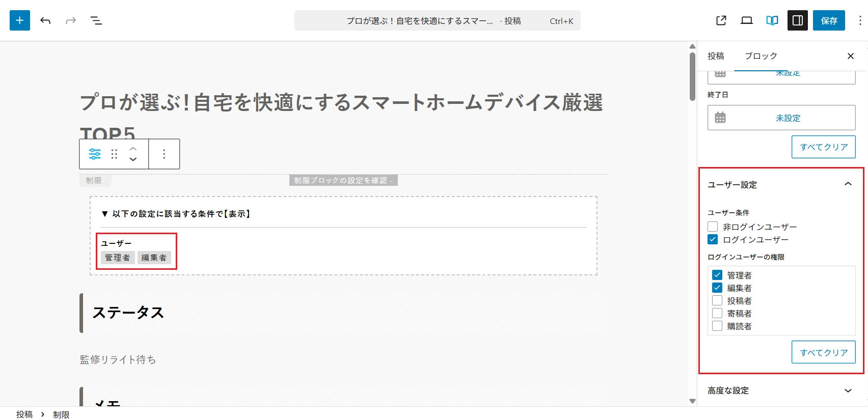Click the laptop device preview icon
868x420 pixels.
click(746, 20)
